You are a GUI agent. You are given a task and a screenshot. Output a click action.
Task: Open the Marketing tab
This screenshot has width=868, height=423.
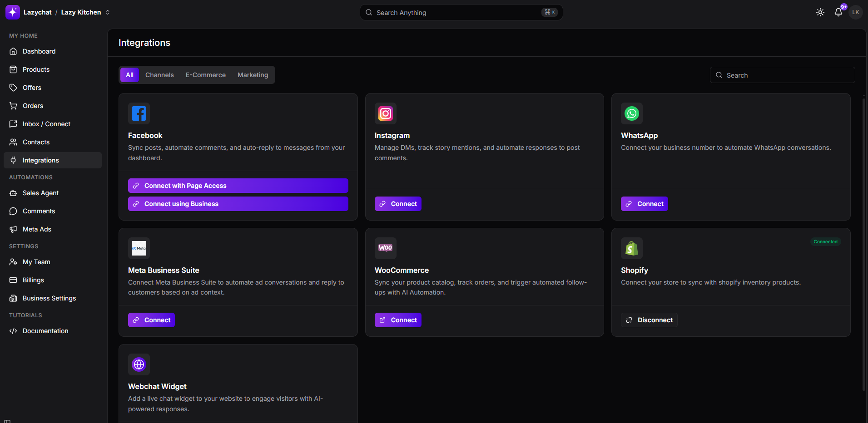[253, 75]
